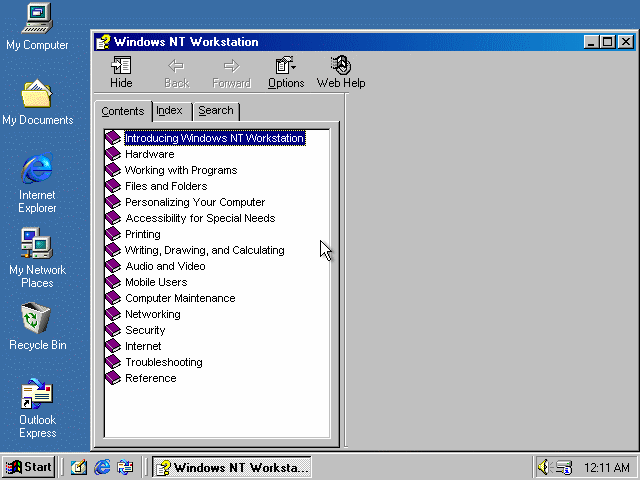640x480 pixels.
Task: Select the 'Troubleshooting' topic text
Action: (x=164, y=362)
